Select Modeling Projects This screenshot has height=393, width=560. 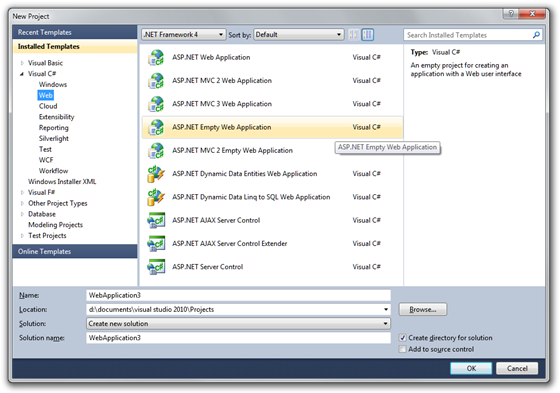(x=55, y=225)
